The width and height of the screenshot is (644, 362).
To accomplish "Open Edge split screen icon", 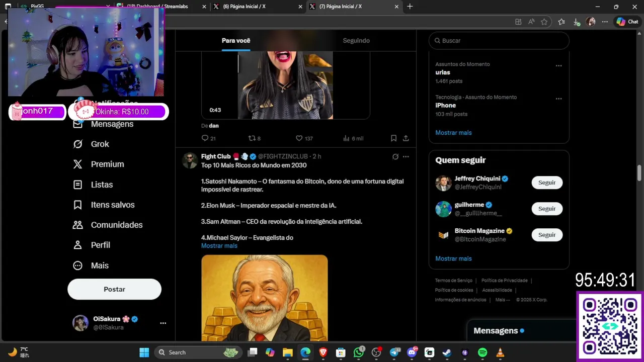I will click(518, 22).
